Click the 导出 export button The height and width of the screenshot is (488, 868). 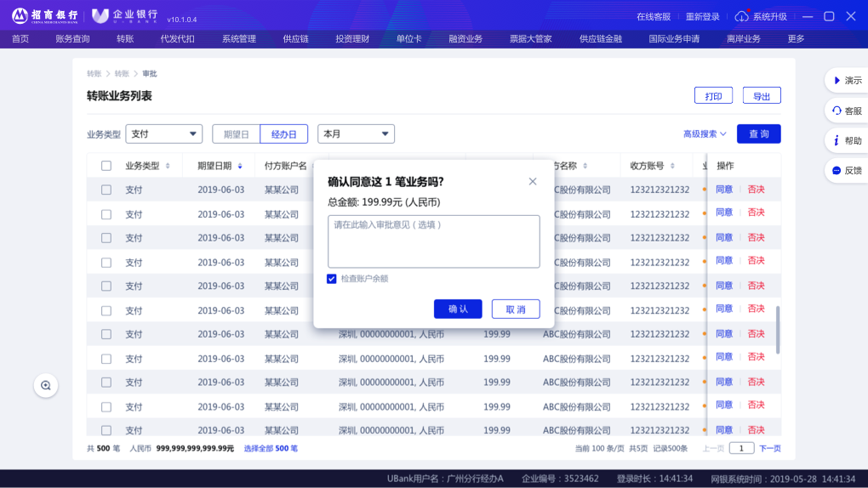point(762,96)
